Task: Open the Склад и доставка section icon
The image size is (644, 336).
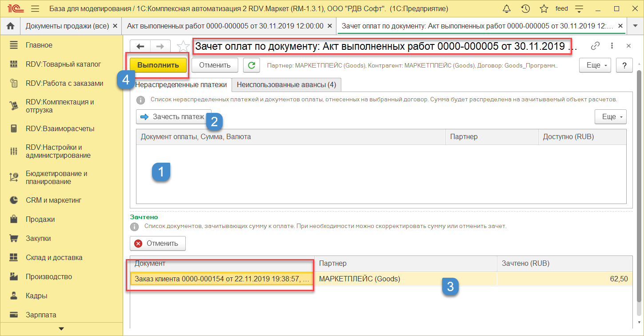Action: [14, 257]
